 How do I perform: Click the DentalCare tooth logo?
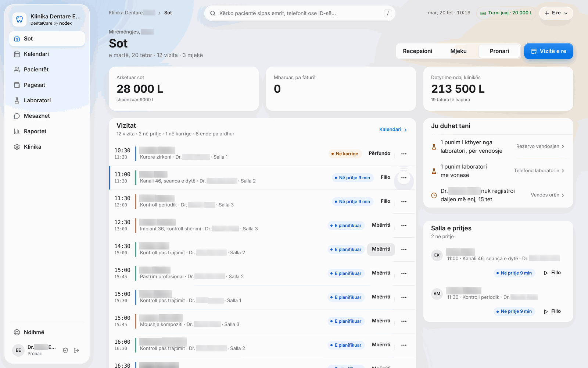[x=19, y=20]
